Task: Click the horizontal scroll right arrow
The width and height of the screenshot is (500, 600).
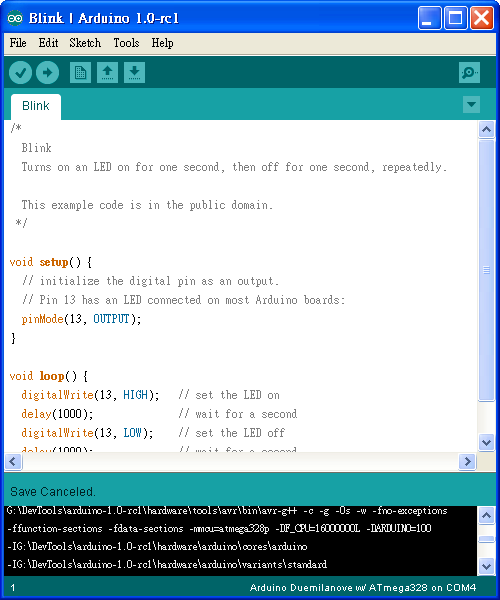Action: [467, 461]
